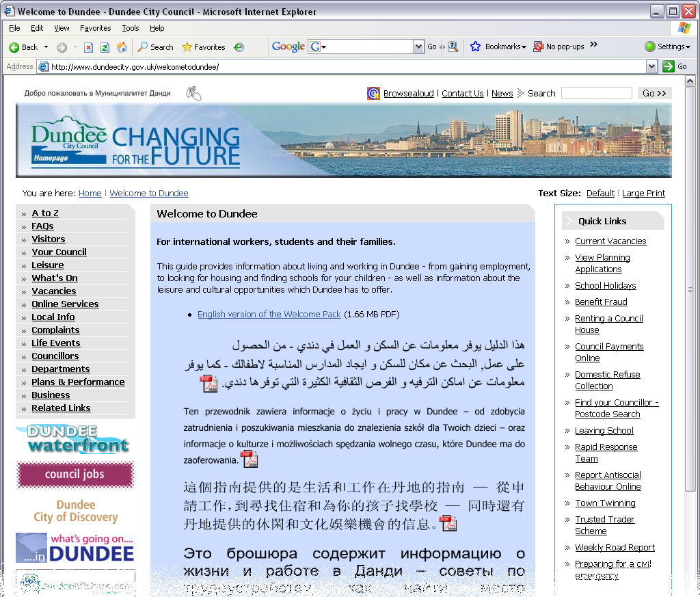Open the Dundee City of Discovery banner
Image resolution: width=700 pixels, height=597 pixels.
(75, 511)
